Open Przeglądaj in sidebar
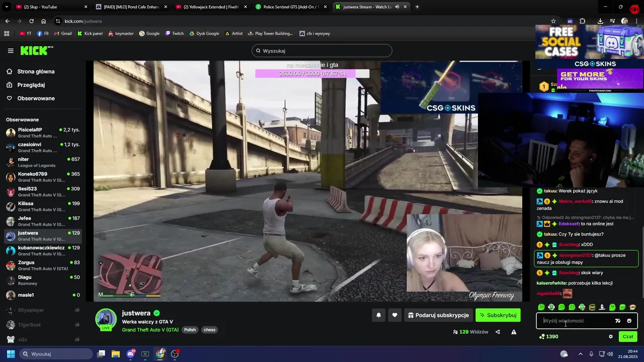 coord(31,85)
